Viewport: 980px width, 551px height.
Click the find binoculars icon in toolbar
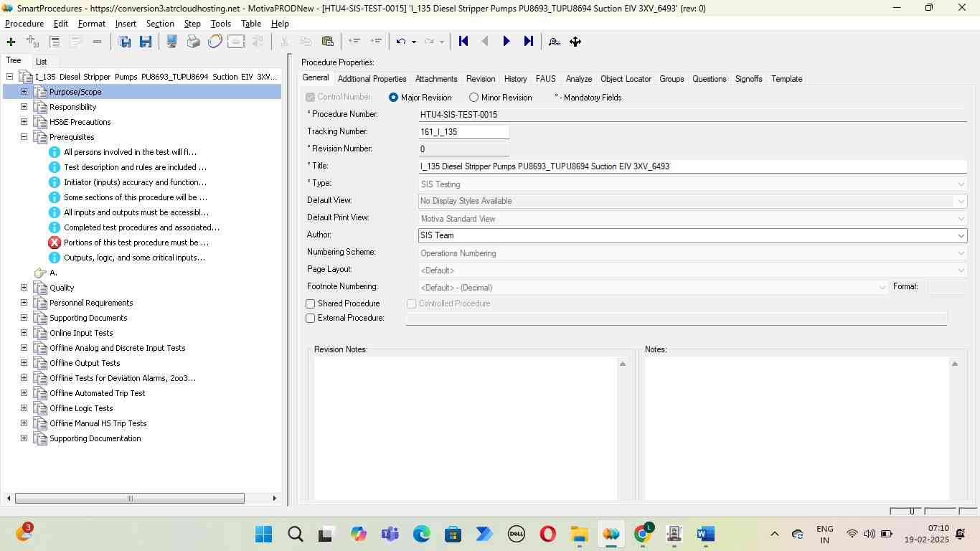[554, 42]
